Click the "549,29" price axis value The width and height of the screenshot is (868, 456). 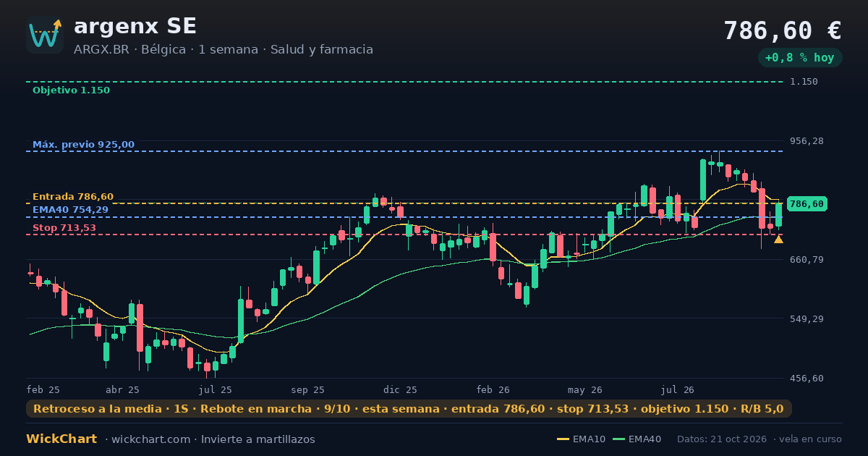click(x=807, y=318)
